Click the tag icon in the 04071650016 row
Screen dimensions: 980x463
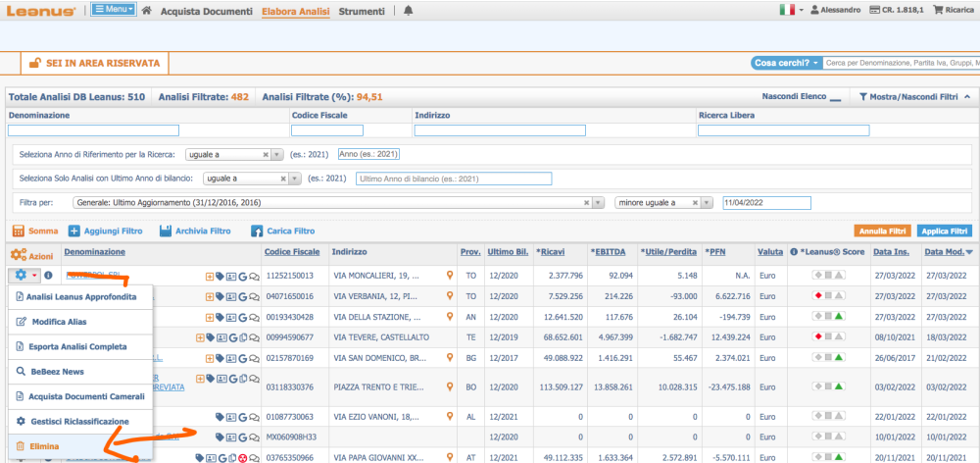point(220,297)
